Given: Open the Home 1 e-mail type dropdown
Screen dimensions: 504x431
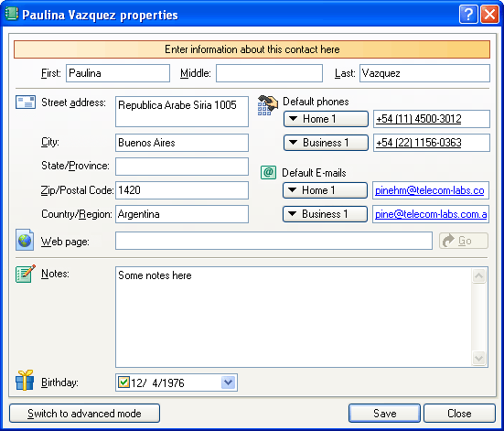Looking at the screenshot, I should [x=325, y=190].
